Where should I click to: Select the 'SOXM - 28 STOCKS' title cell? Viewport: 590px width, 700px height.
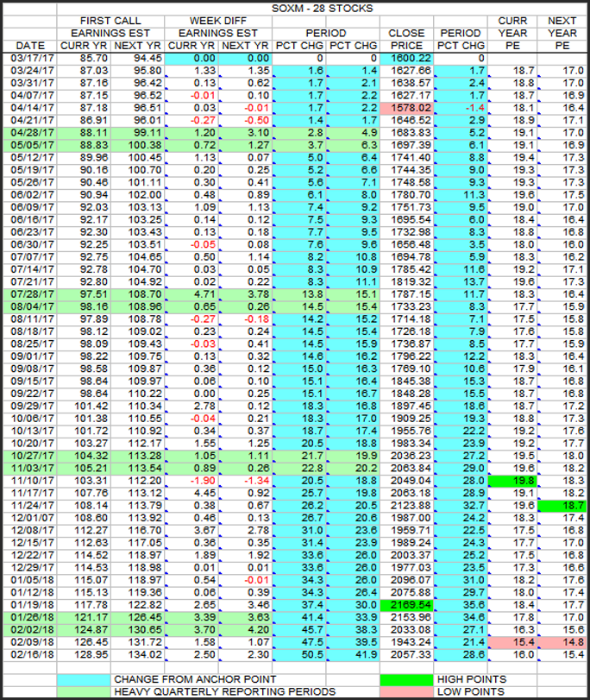coord(322,9)
